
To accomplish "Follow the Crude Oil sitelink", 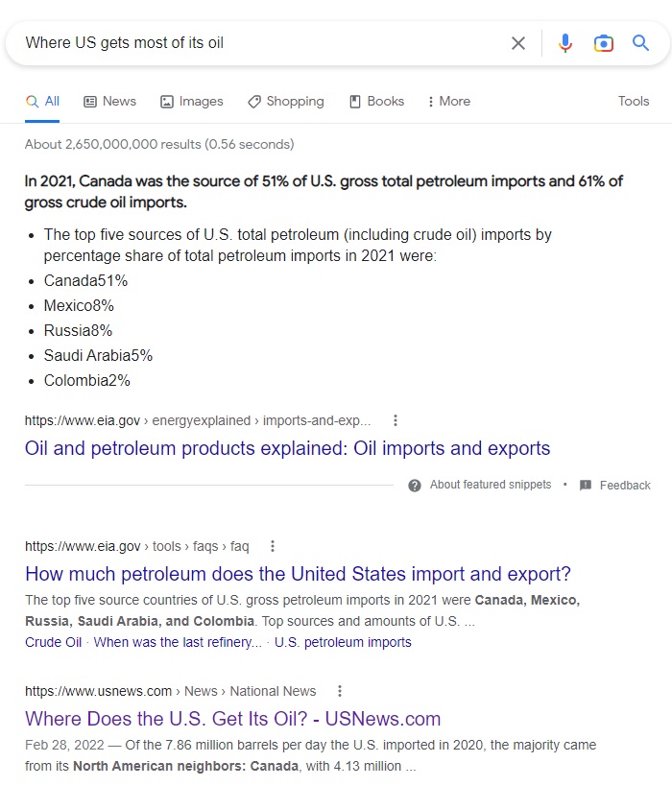I will [x=53, y=642].
